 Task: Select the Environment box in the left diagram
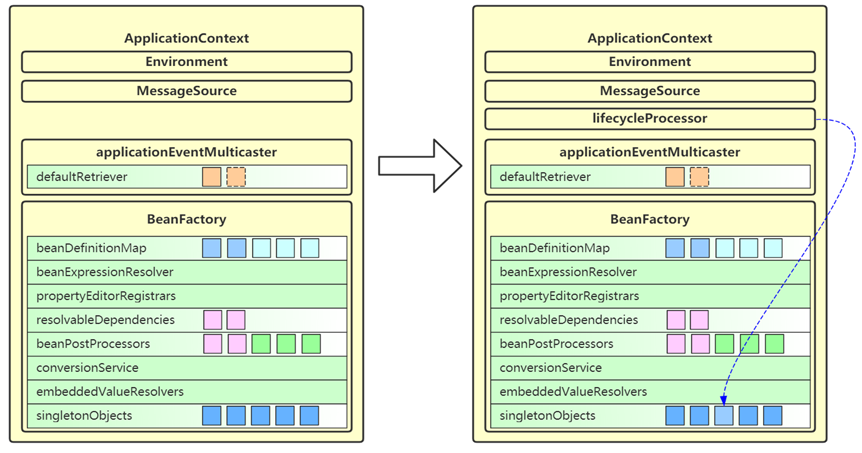click(186, 62)
